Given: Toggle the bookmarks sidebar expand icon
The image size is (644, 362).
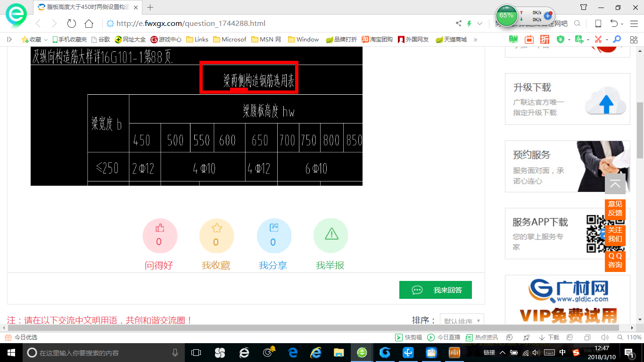Looking at the screenshot, I should click(9, 40).
